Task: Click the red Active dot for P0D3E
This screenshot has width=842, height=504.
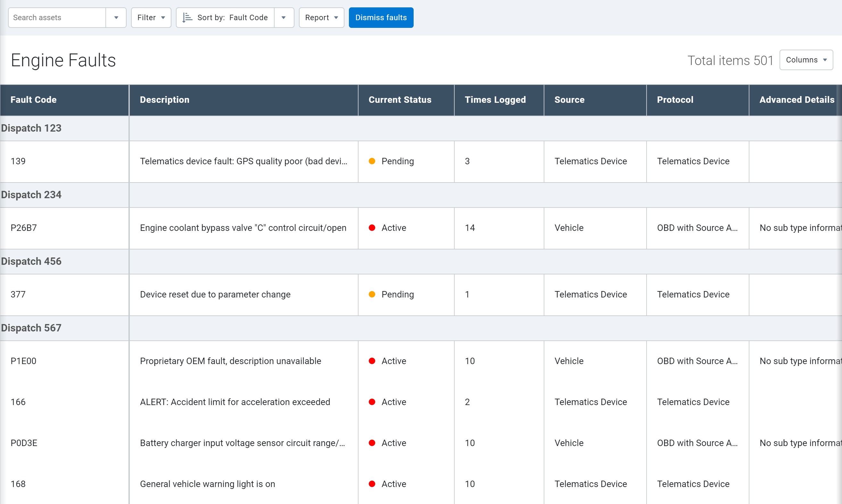Action: 372,443
